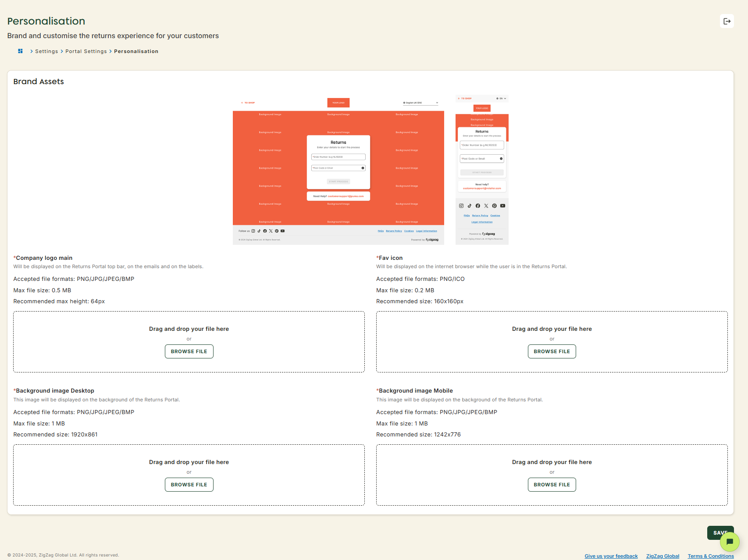
Task: Click the logout icon at top right
Action: point(727,21)
